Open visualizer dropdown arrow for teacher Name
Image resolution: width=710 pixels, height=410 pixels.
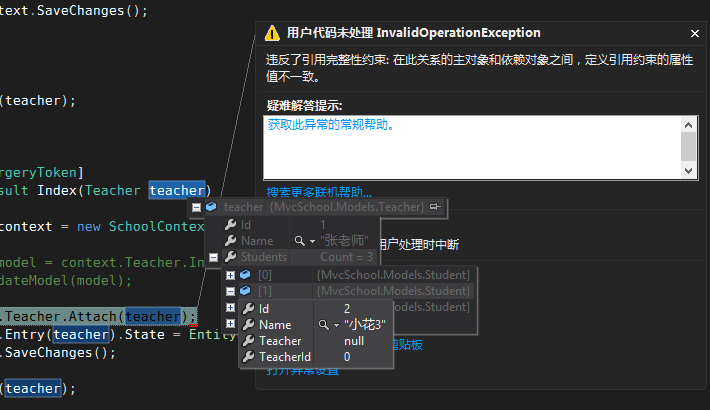tap(312, 241)
